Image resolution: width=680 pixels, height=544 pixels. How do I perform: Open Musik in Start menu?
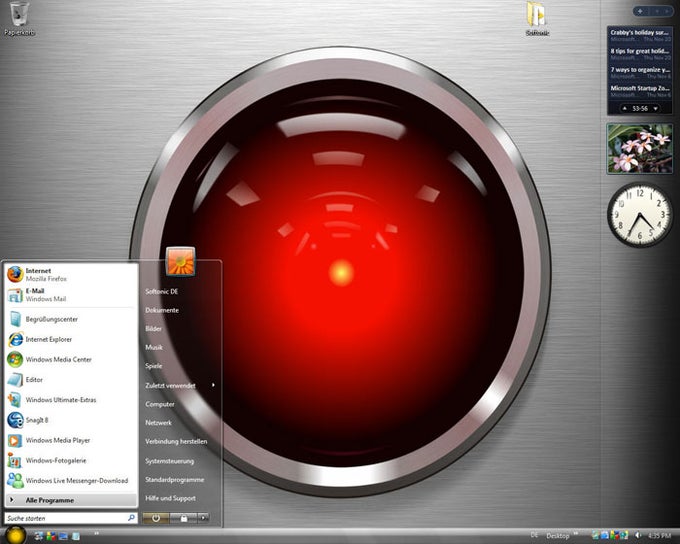pos(154,347)
